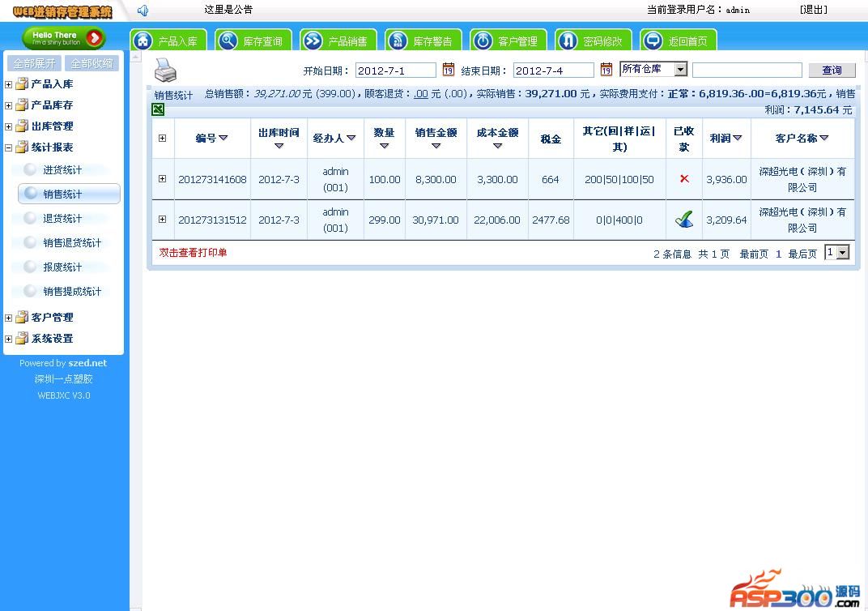The height and width of the screenshot is (611, 868).
Task: Open 销售提成统计 report
Action: (72, 292)
